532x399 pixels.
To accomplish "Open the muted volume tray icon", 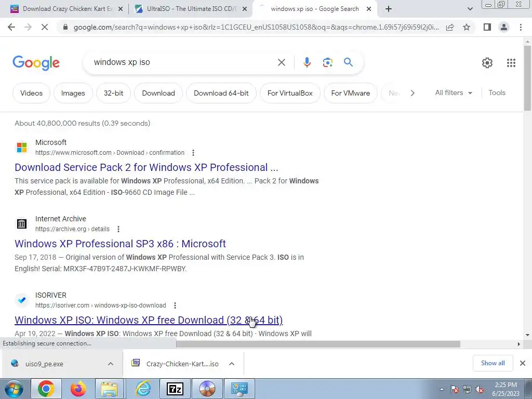I will tap(480, 390).
